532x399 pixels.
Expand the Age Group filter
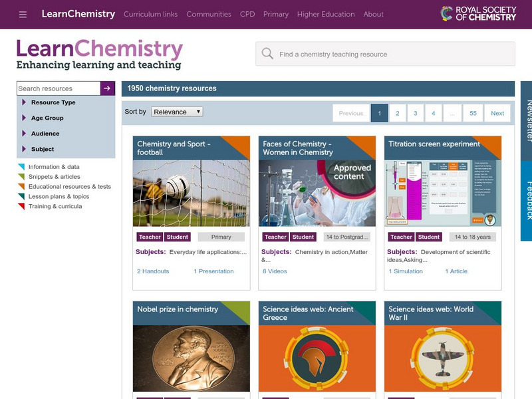coord(47,118)
